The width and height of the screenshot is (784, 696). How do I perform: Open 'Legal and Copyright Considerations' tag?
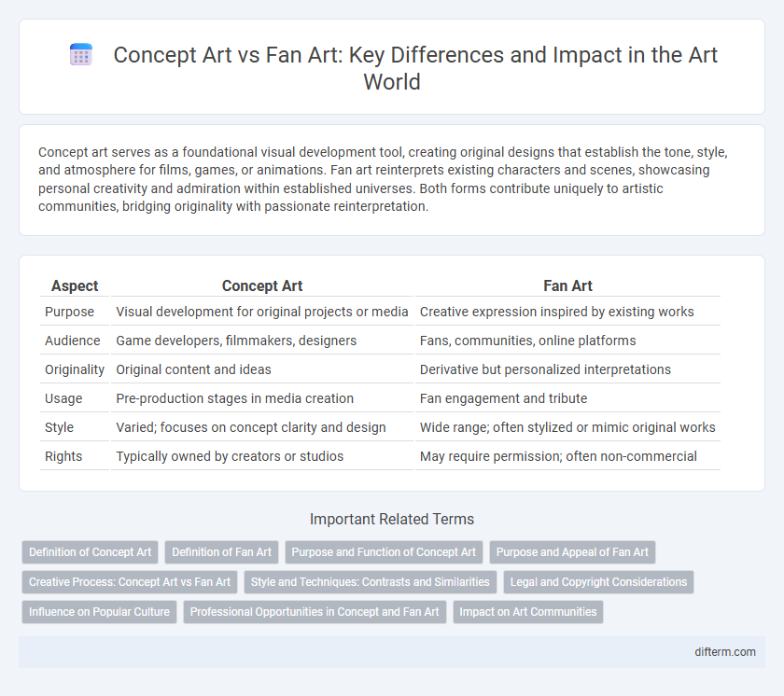(x=598, y=582)
